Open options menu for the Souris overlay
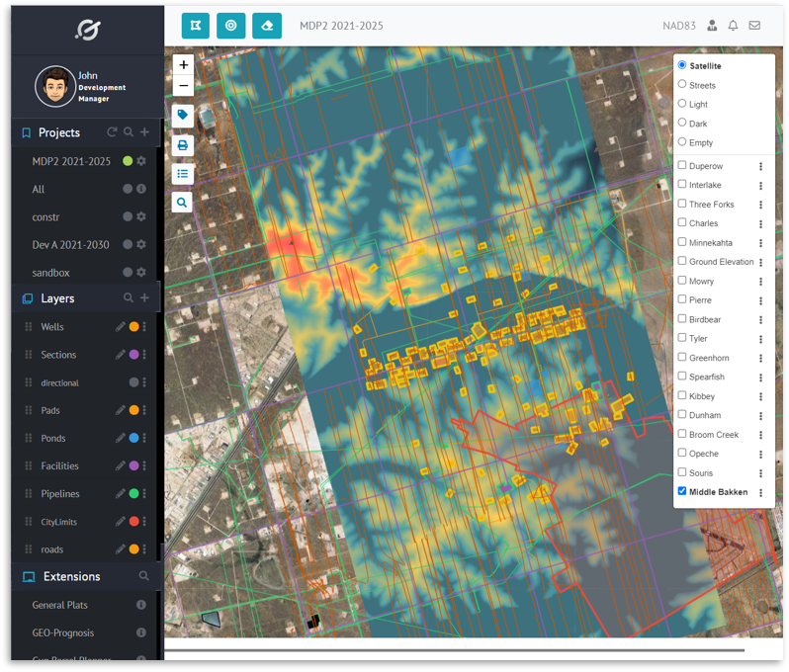 [x=760, y=473]
